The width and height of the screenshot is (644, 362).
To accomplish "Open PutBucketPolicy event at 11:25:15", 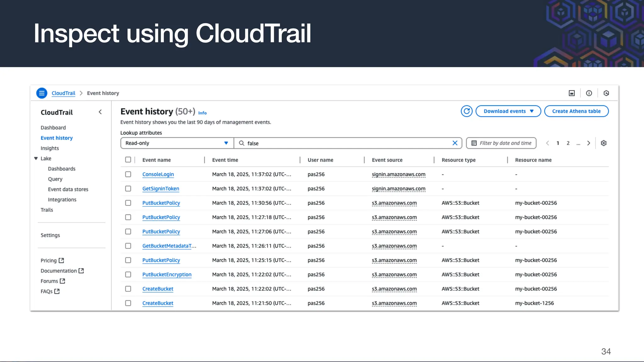I will click(161, 260).
